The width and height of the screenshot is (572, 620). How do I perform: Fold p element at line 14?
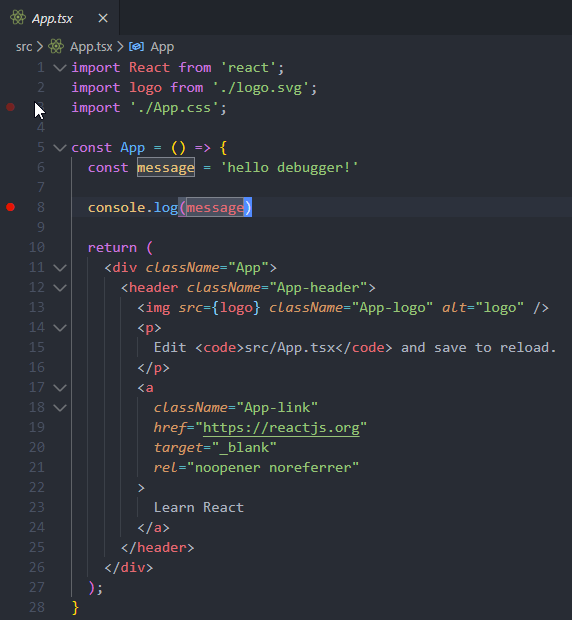tap(60, 328)
